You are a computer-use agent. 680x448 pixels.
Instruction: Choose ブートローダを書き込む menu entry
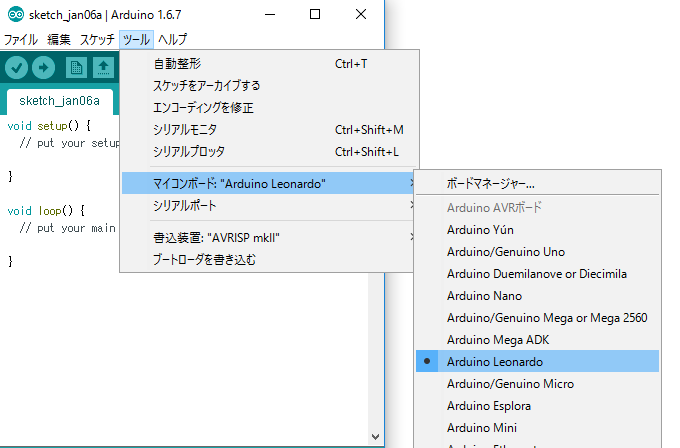pos(268,260)
